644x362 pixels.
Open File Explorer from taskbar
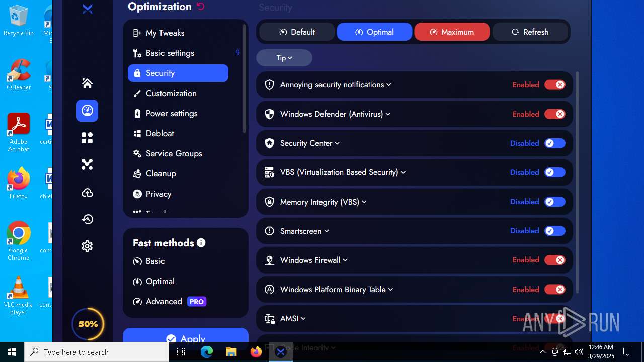pos(231,352)
